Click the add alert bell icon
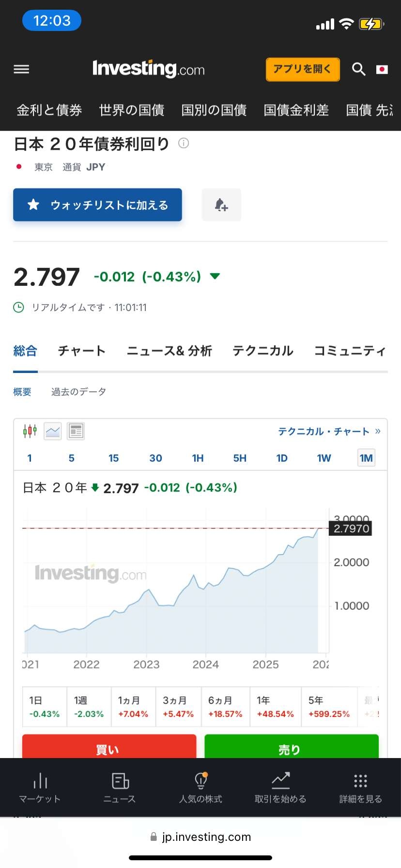The height and width of the screenshot is (868, 401). coord(221,205)
